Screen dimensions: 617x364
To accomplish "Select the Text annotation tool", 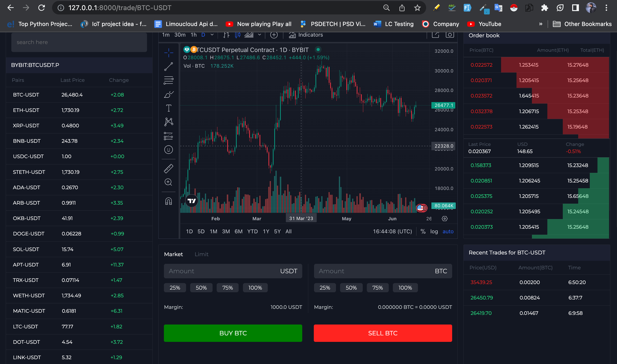I will pos(168,108).
